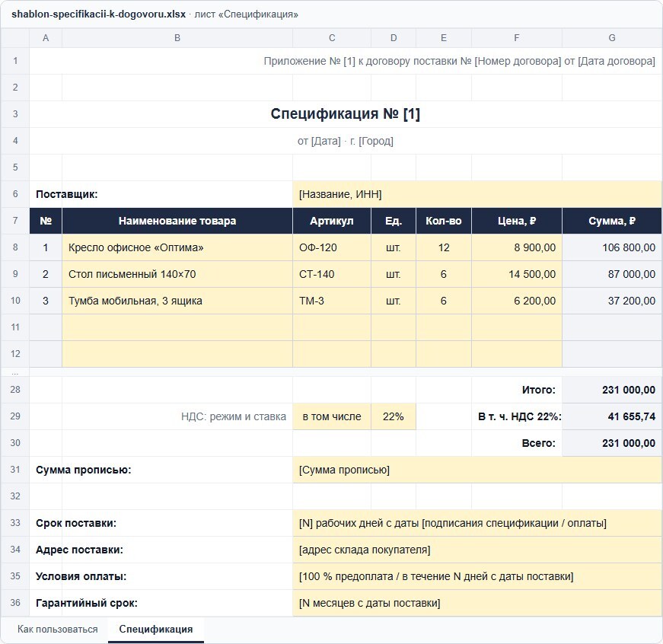This screenshot has height=644, width=663.
Task: Click the quantity cell «12»
Action: (444, 247)
